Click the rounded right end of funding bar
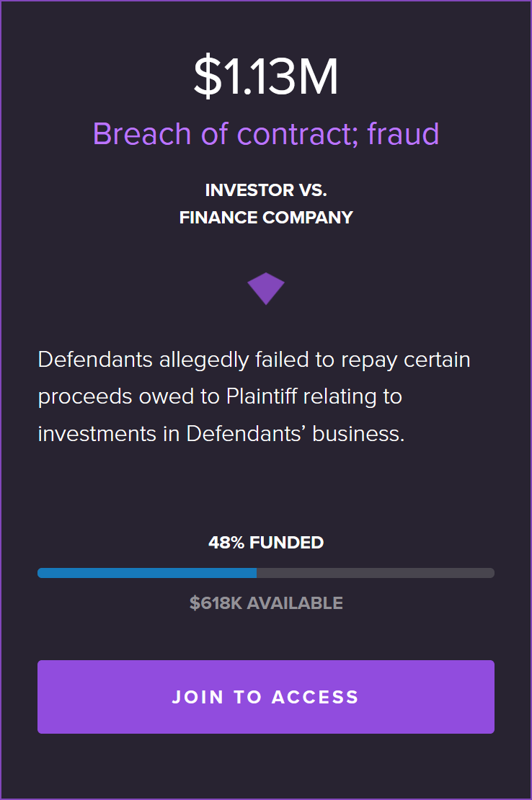Image resolution: width=532 pixels, height=800 pixels. pos(490,573)
